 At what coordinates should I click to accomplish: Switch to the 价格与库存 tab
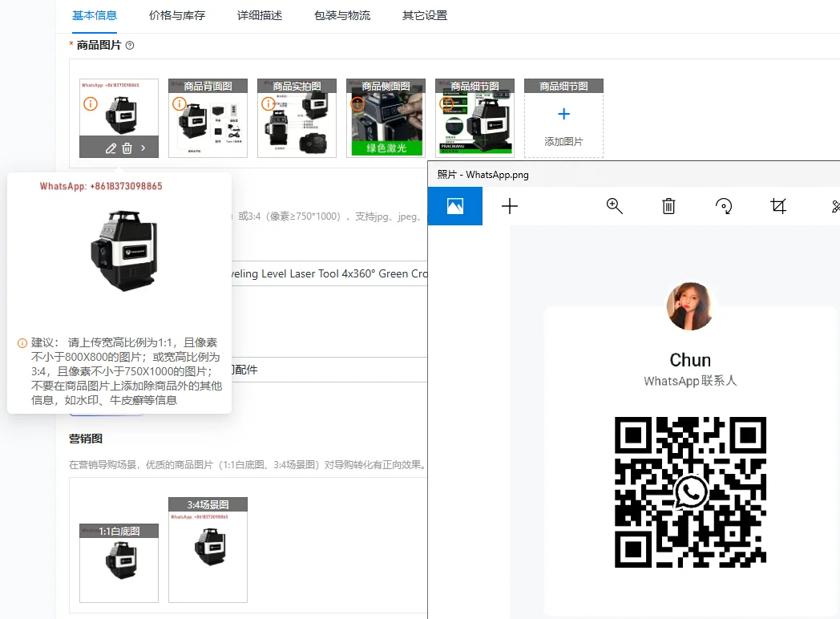point(177,15)
